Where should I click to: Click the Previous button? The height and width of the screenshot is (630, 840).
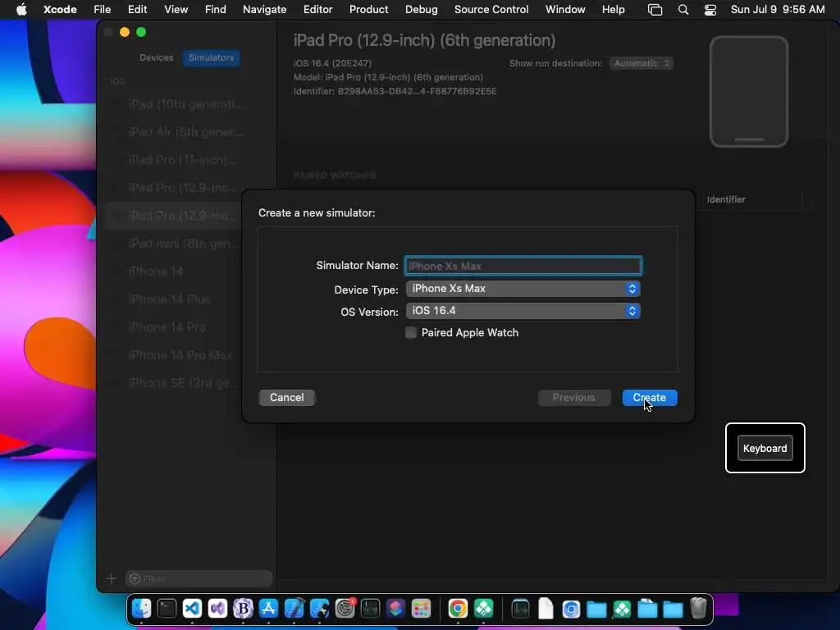pos(573,398)
